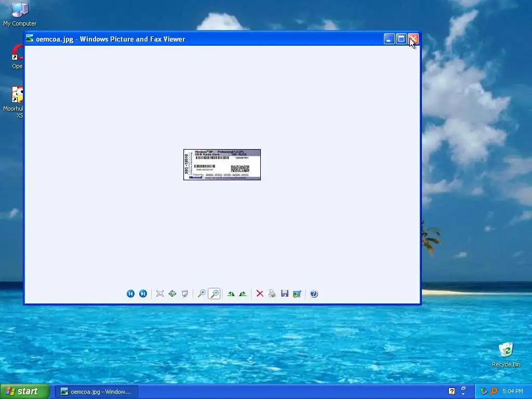Click Safely Remove Hardware tray icon
This screenshot has height=399, width=532.
[484, 391]
